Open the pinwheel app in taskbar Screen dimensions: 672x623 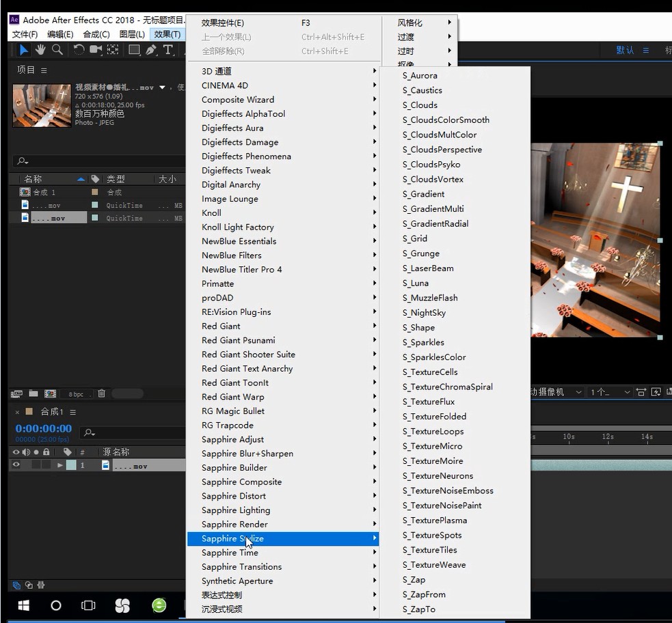click(122, 605)
